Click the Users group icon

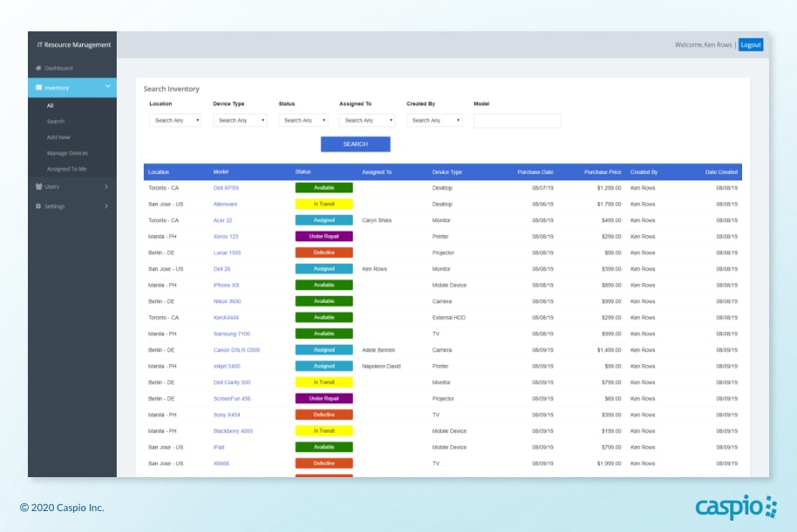tap(38, 186)
